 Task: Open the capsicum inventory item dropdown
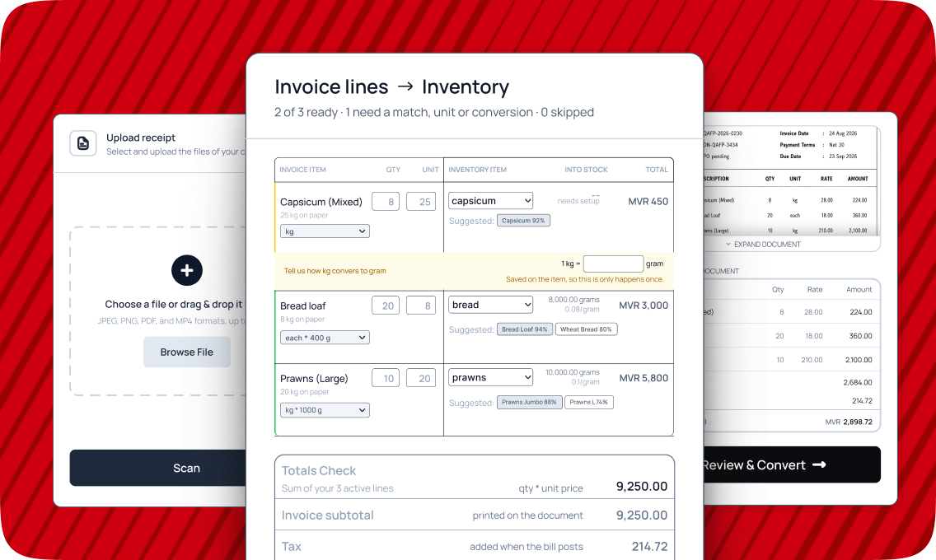click(x=491, y=201)
